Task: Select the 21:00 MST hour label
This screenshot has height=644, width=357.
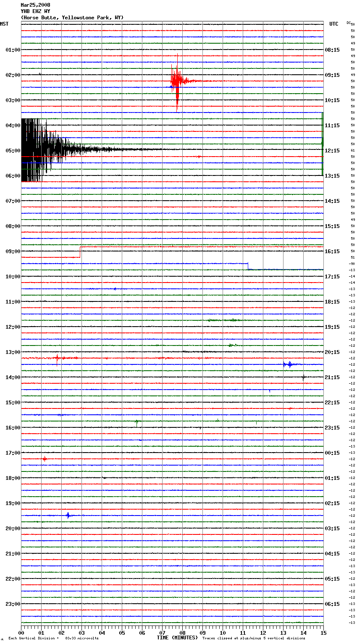Action: click(x=13, y=554)
